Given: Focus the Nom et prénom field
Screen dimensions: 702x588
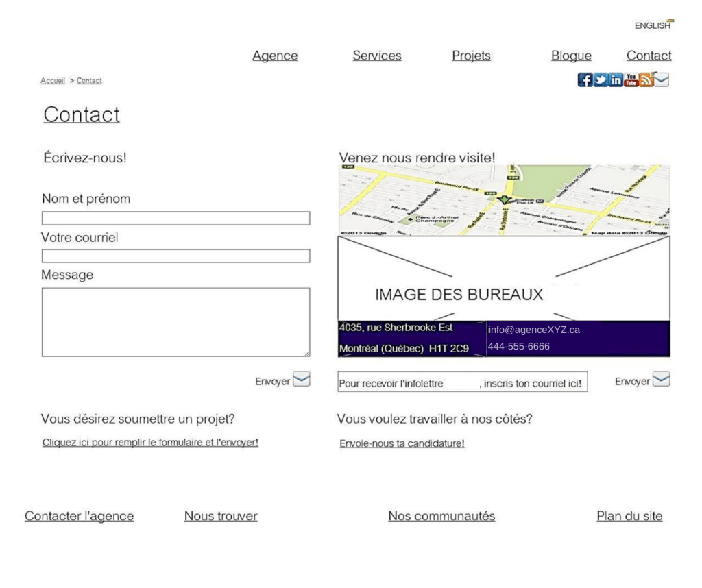Looking at the screenshot, I should point(175,219).
